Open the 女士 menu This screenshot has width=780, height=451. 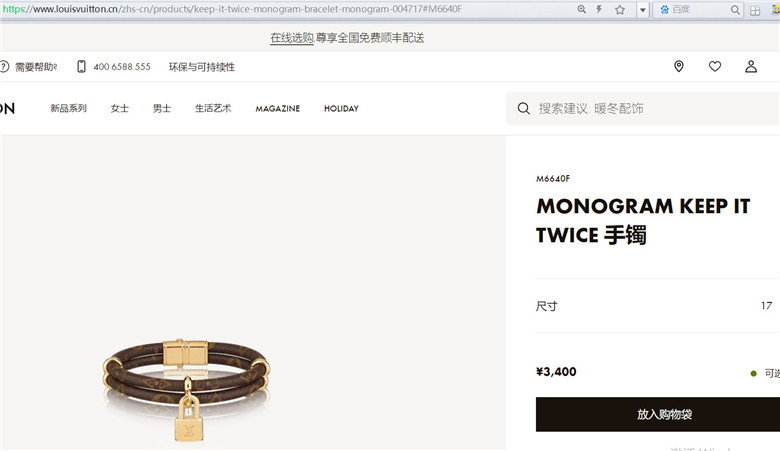(x=119, y=108)
